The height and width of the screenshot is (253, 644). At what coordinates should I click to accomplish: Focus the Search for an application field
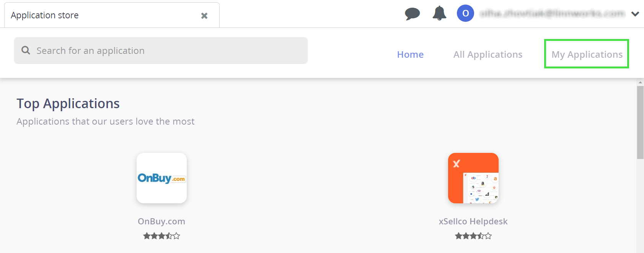[168, 50]
